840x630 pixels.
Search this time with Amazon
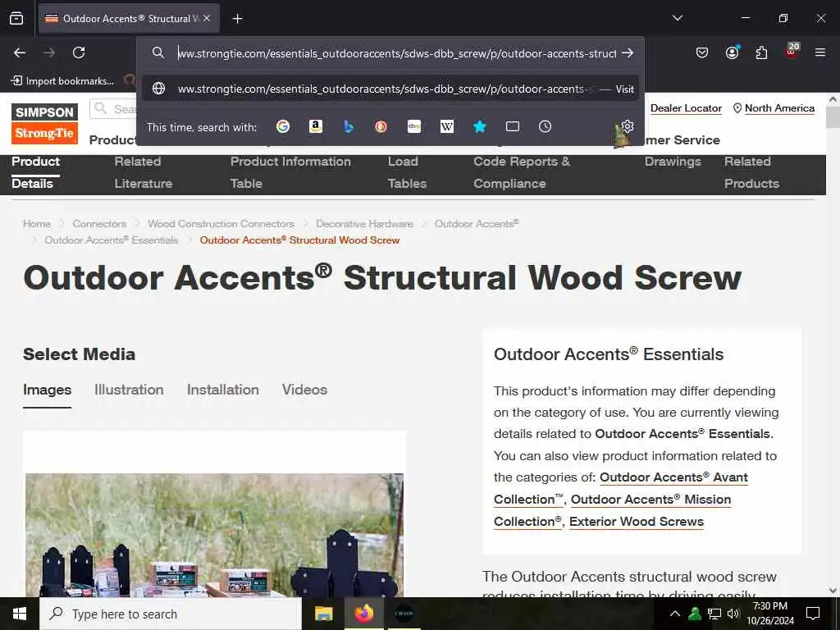(316, 126)
